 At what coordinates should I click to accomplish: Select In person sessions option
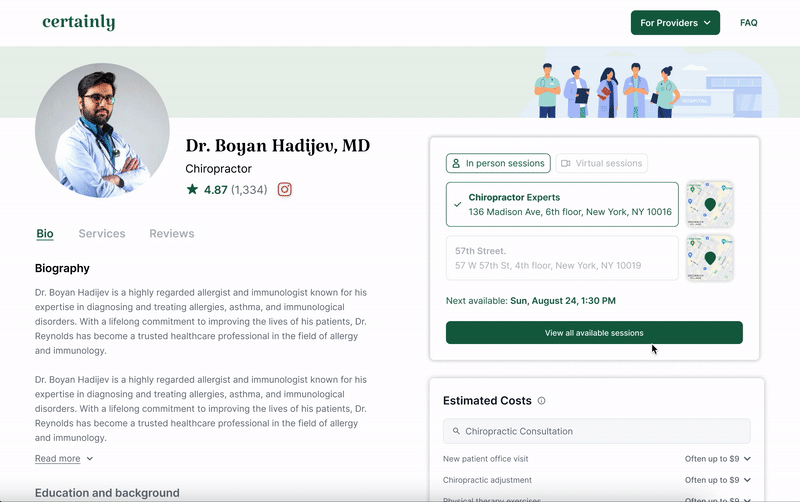point(498,163)
